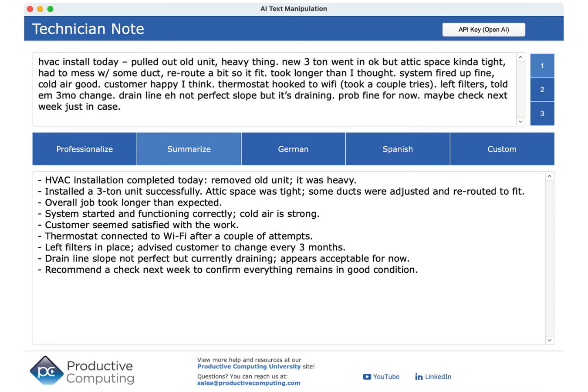Click the note field's down scroll arrow

[520, 122]
